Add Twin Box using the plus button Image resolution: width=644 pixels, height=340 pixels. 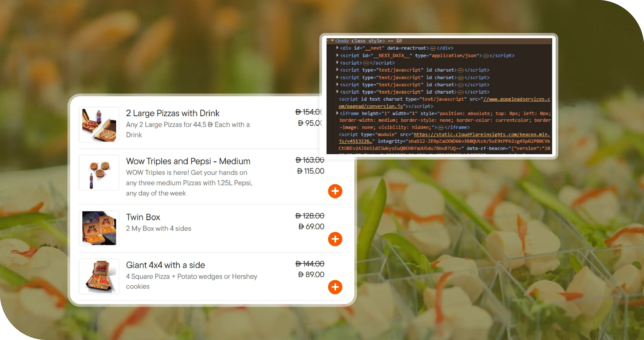(335, 239)
